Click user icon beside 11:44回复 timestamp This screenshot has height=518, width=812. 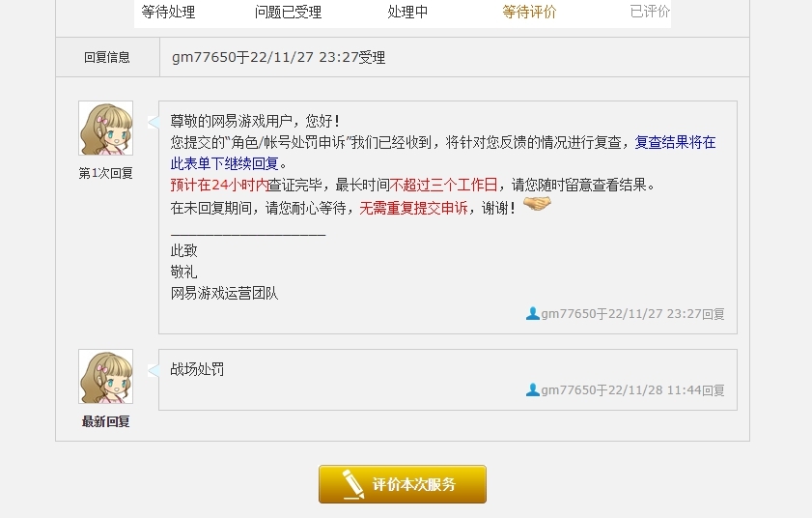tap(532, 389)
